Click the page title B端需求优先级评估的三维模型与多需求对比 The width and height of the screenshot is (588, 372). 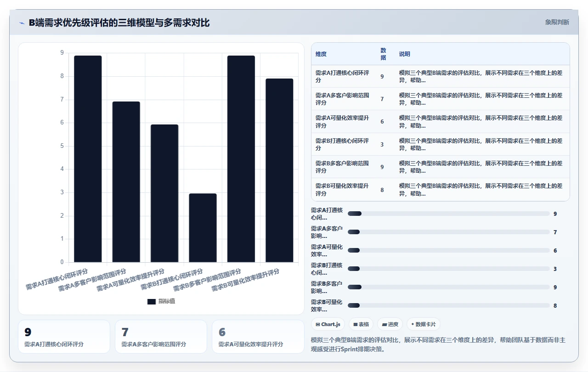pos(119,23)
